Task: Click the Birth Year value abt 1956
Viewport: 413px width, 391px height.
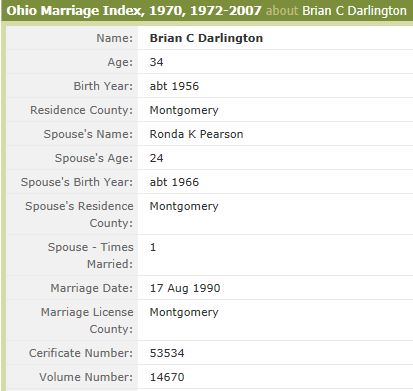Action: coord(174,86)
